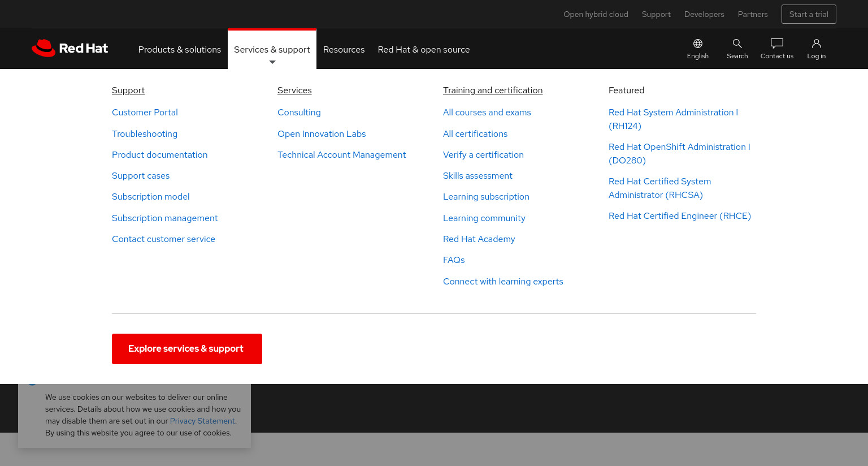This screenshot has width=868, height=466.
Task: Go to Learning subscription
Action: (x=487, y=197)
